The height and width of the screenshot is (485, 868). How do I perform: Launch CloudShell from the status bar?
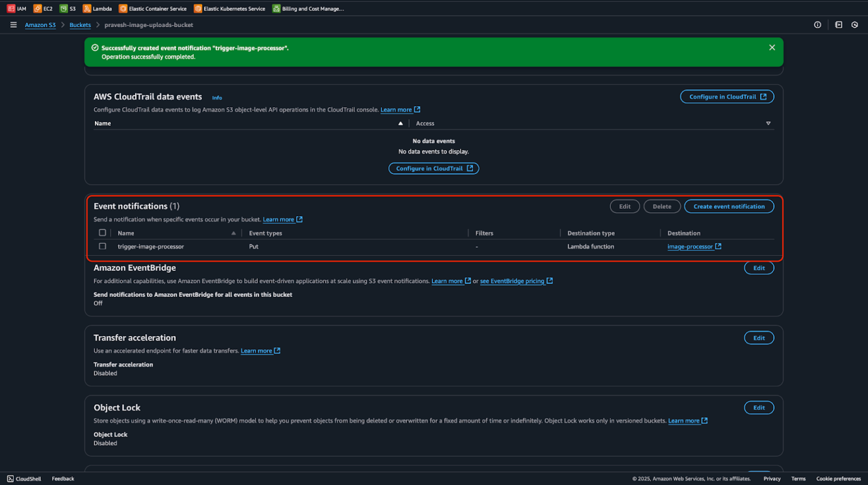[x=24, y=478]
